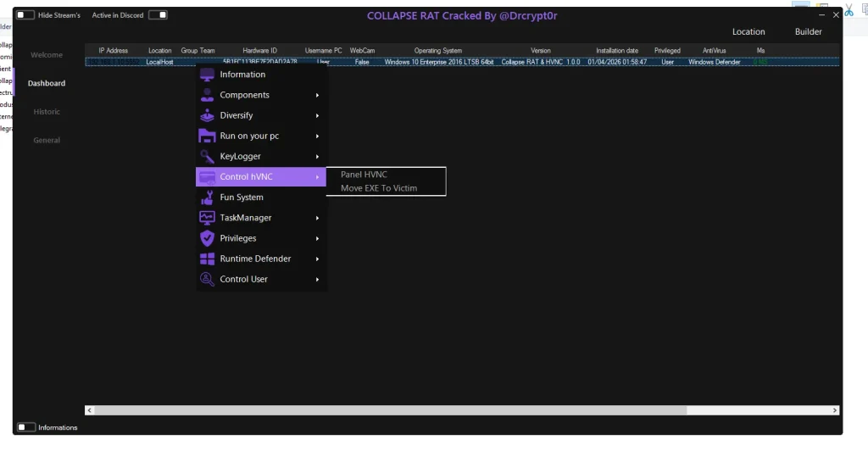Toggle the Active in Discord switch
This screenshot has height=451, width=868.
click(158, 15)
